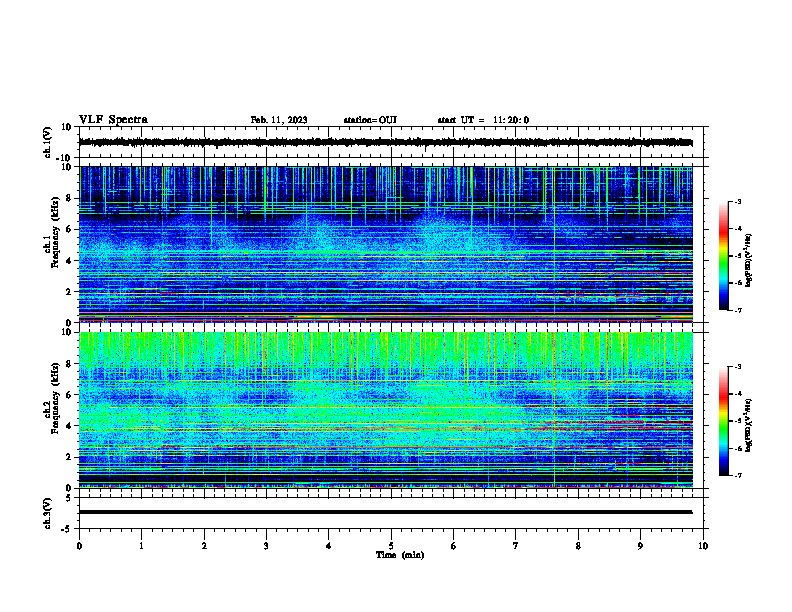This screenshot has width=792, height=612.
Task: Click the "ch.1 Frequency (kHz)" axis label
Action: coord(51,233)
